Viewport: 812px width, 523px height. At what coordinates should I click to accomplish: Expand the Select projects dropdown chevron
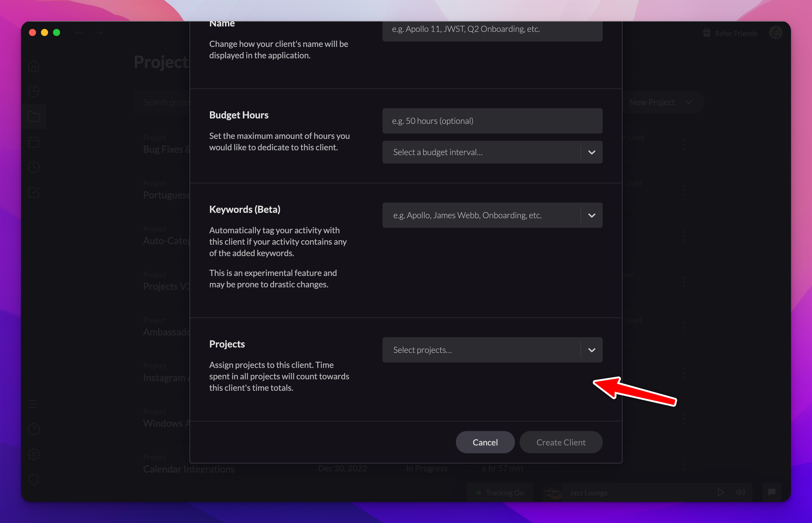592,350
